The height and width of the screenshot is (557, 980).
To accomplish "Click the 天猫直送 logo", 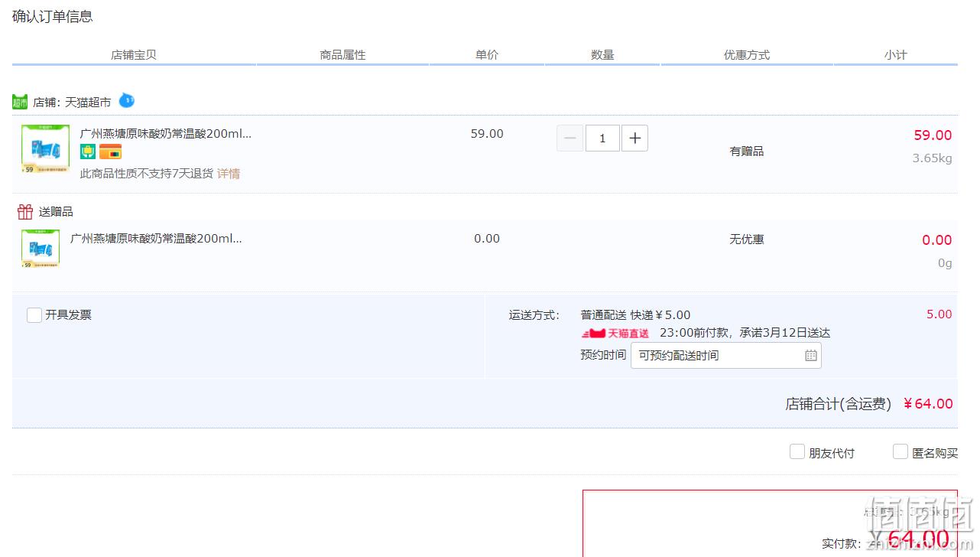I will (x=616, y=334).
